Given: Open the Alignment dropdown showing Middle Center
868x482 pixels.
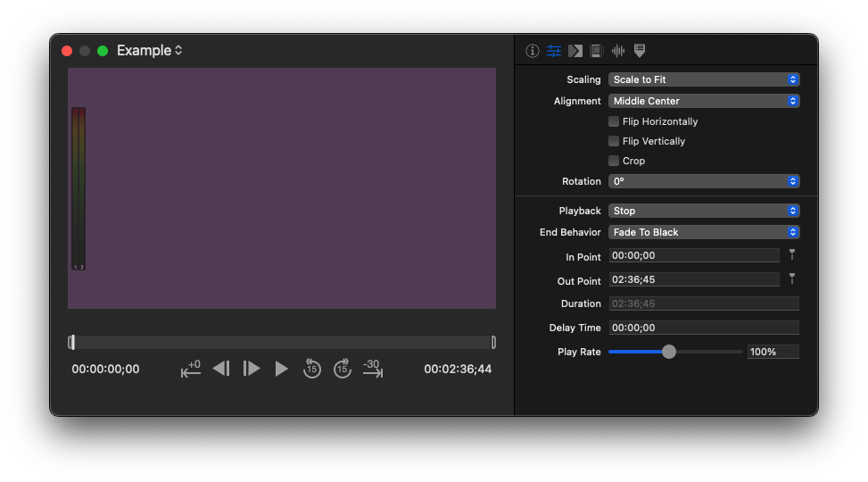Looking at the screenshot, I should (x=704, y=101).
